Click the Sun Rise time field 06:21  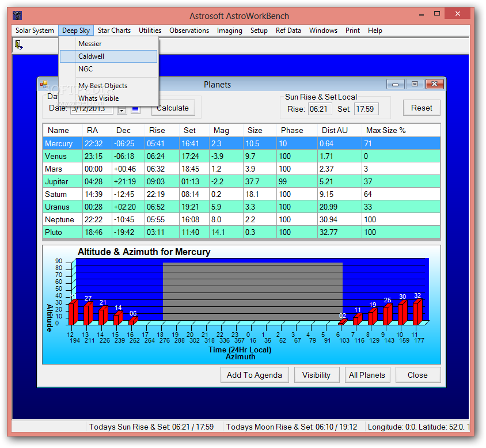coord(320,109)
